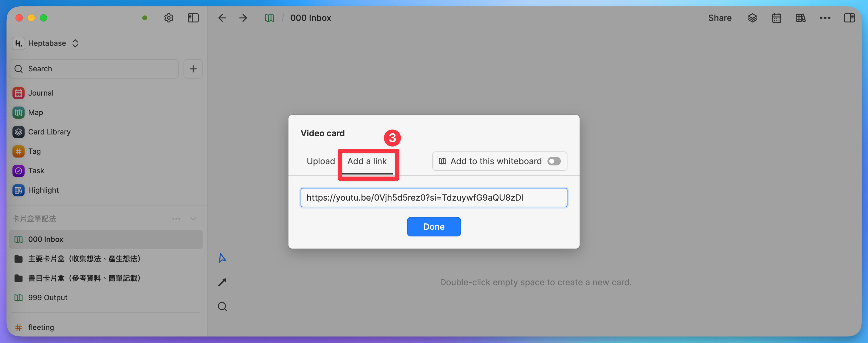
Task: Open the 卡片盒筆記法 section three-dot menu
Action: tap(176, 219)
